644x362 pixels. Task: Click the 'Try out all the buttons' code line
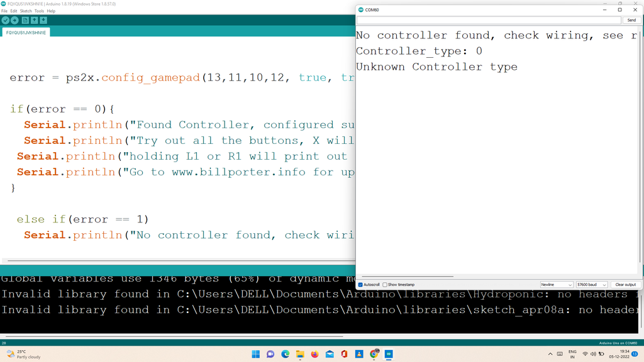tap(189, 141)
